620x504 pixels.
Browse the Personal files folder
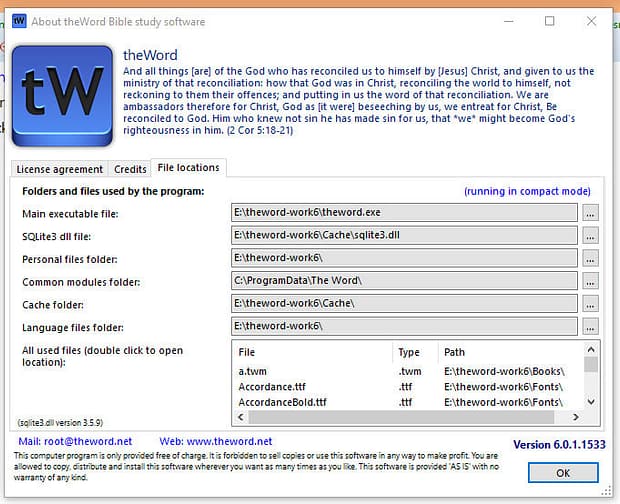[590, 258]
